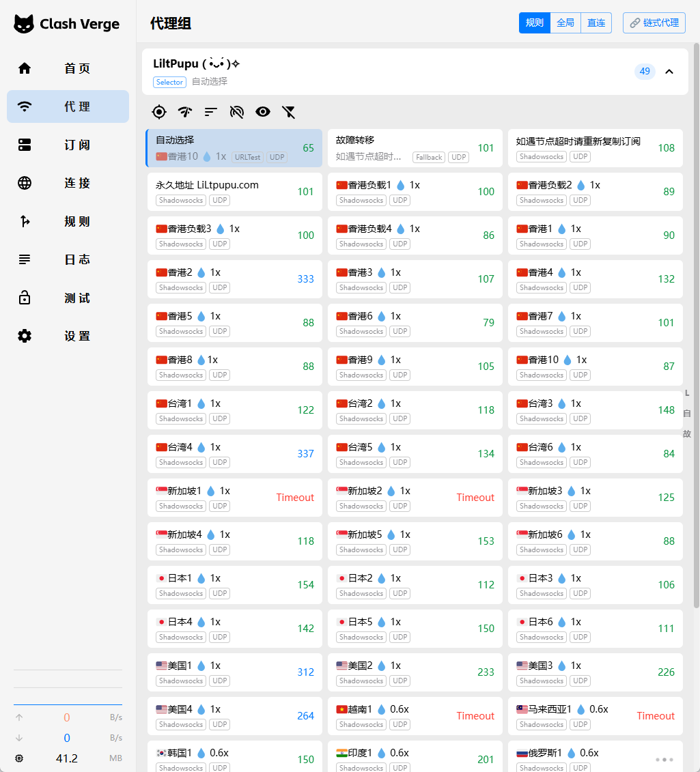Toggle node details with the eye icon
This screenshot has height=772, width=700.
pyautogui.click(x=263, y=112)
